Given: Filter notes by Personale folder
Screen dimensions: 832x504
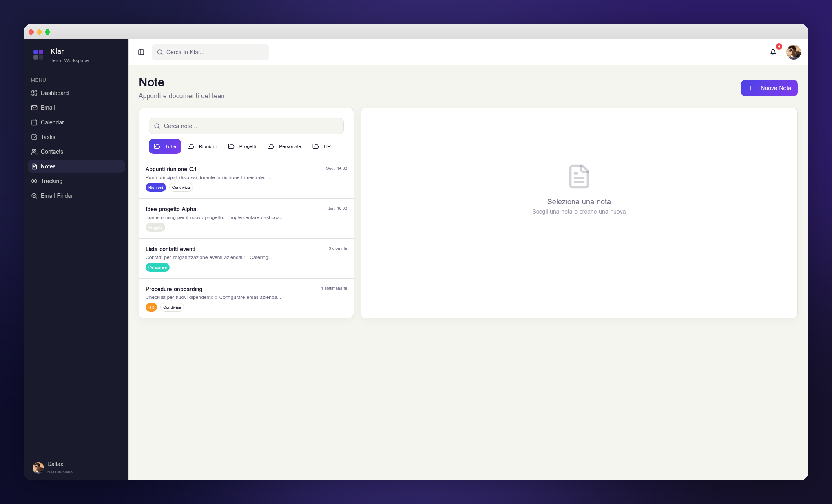Looking at the screenshot, I should point(284,146).
